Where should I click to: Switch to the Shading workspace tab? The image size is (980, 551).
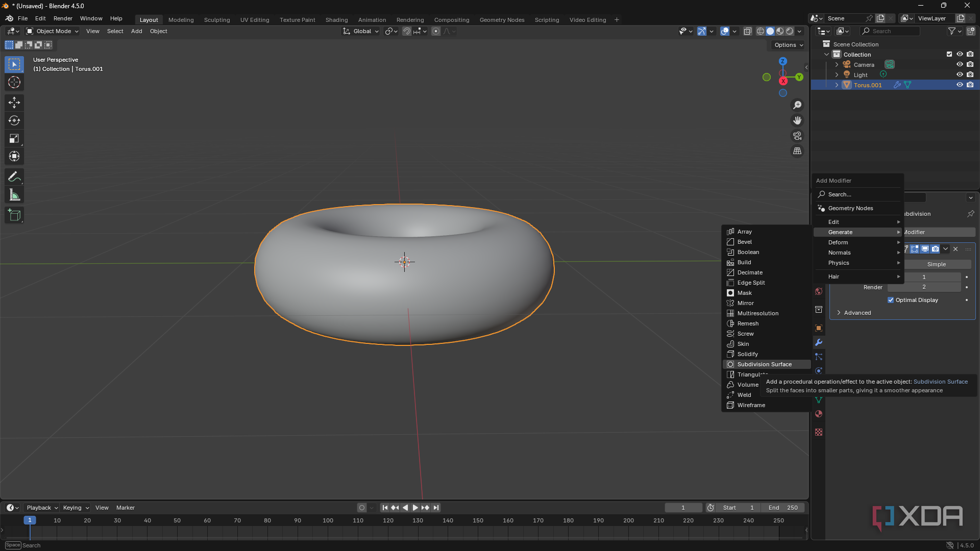(x=336, y=20)
